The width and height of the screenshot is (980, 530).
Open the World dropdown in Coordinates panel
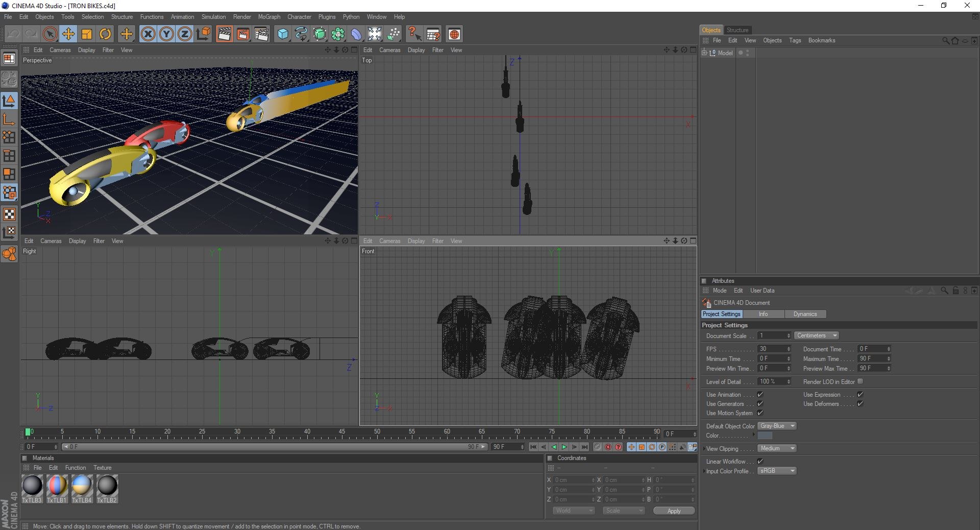[574, 511]
